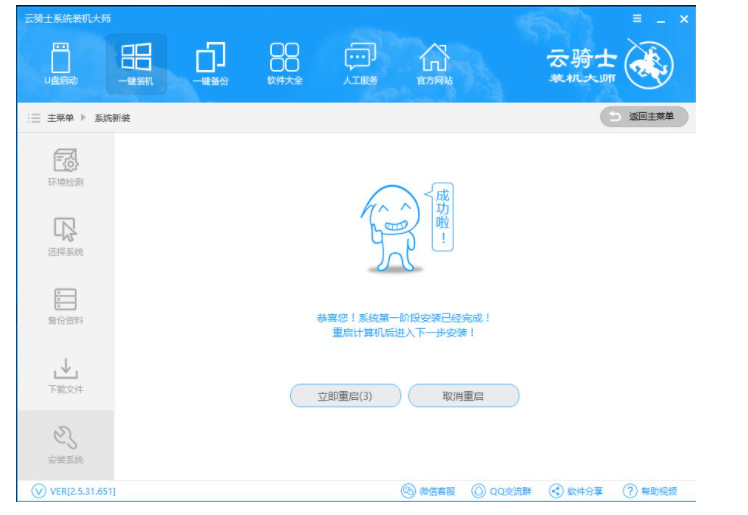Open the U盘启动 tool
The image size is (748, 515).
point(61,64)
